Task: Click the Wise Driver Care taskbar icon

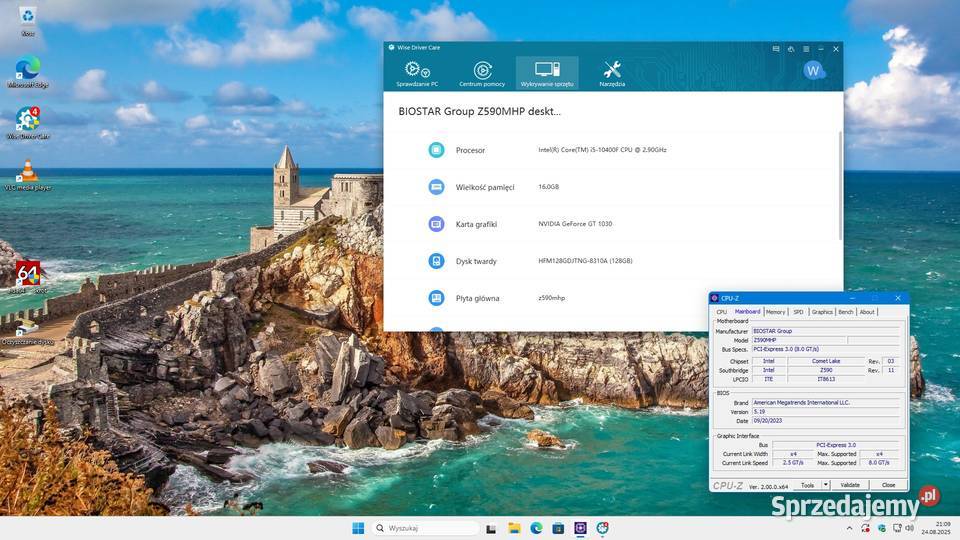Action: pos(602,528)
